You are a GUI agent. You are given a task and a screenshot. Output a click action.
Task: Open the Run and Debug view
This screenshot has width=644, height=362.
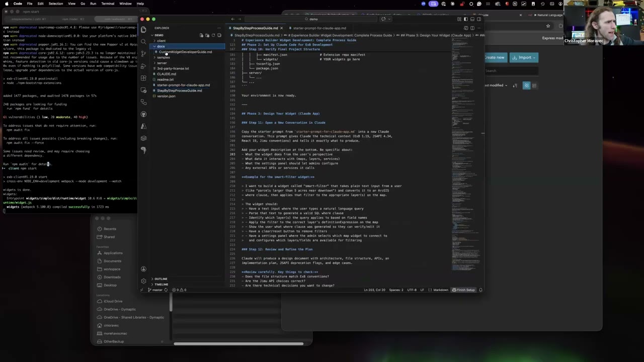143,66
